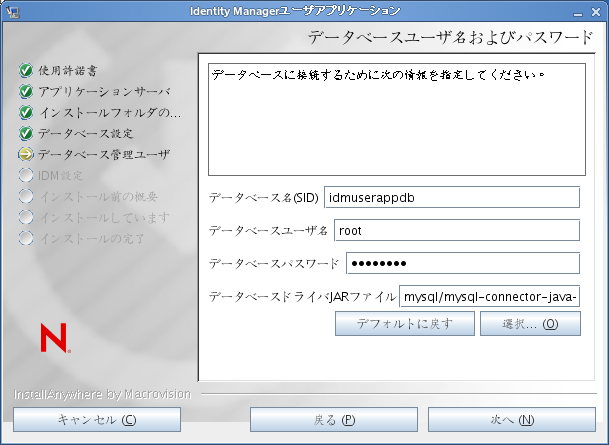Close the Identity Manager installer window
The height and width of the screenshot is (445, 609).
click(596, 12)
